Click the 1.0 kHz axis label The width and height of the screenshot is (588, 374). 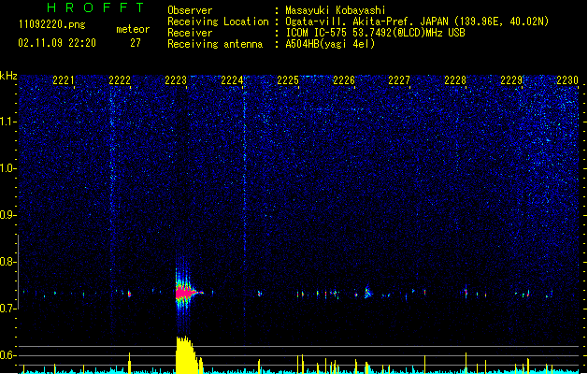click(8, 168)
